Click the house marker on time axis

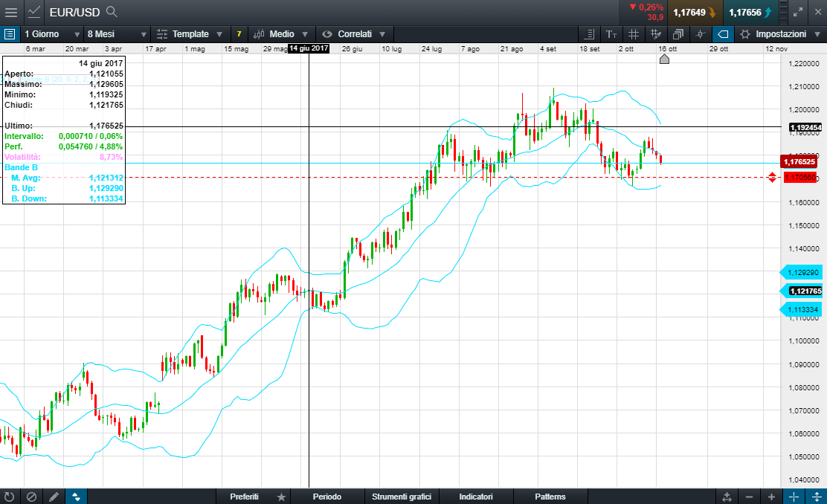pyautogui.click(x=665, y=59)
